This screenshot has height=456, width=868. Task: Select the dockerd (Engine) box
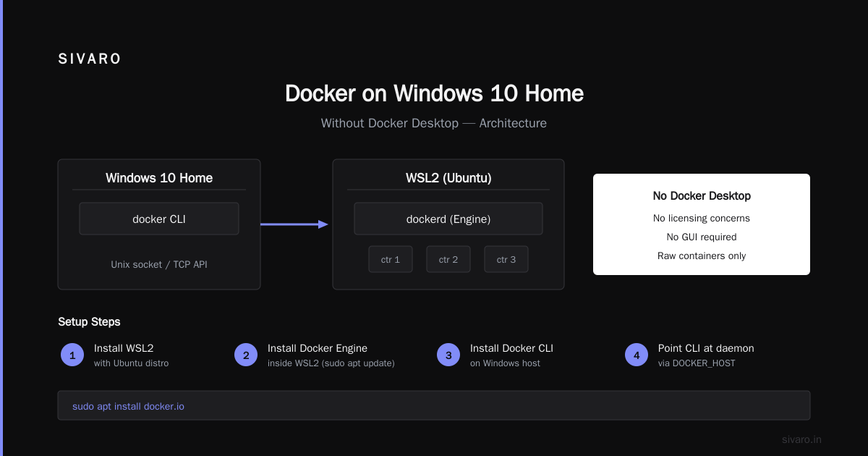coord(448,219)
